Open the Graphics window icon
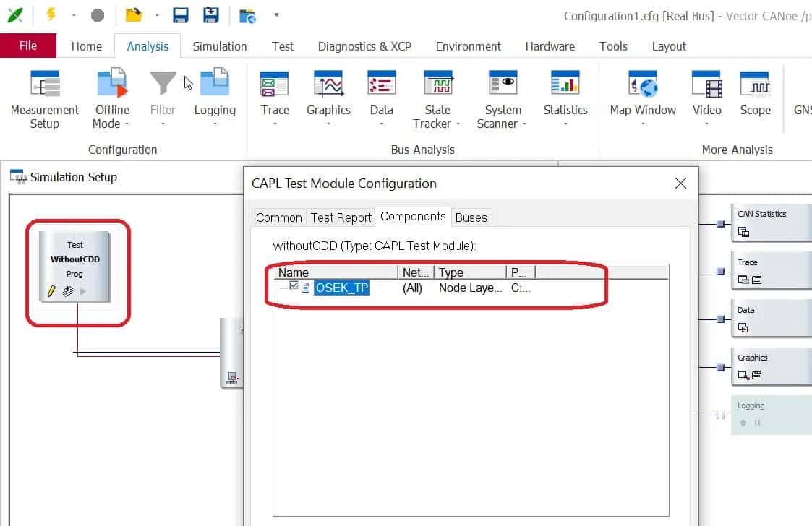Screen dimensions: 812x526 (328, 85)
